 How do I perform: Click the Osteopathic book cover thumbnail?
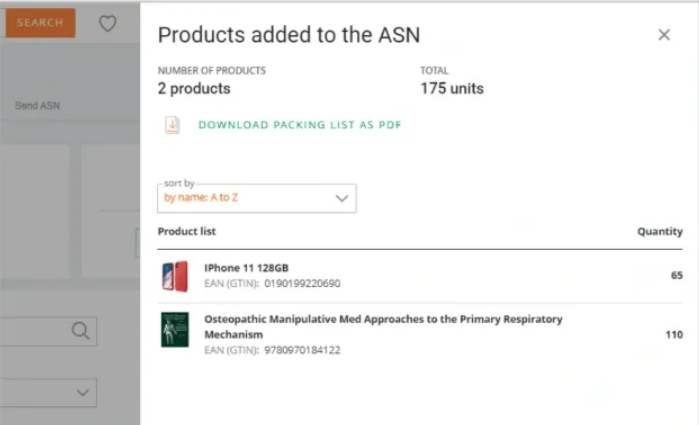[x=174, y=330]
